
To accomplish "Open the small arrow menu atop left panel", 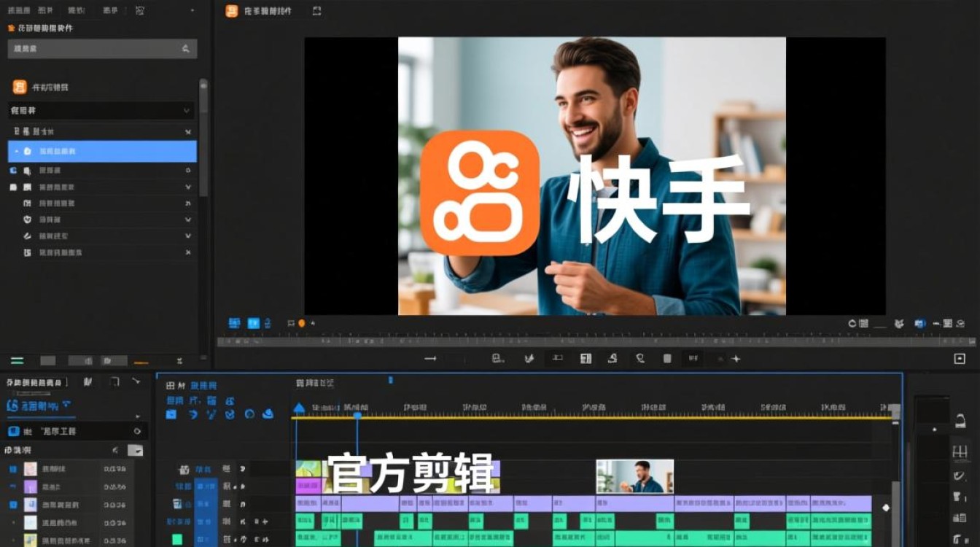I will point(192,11).
